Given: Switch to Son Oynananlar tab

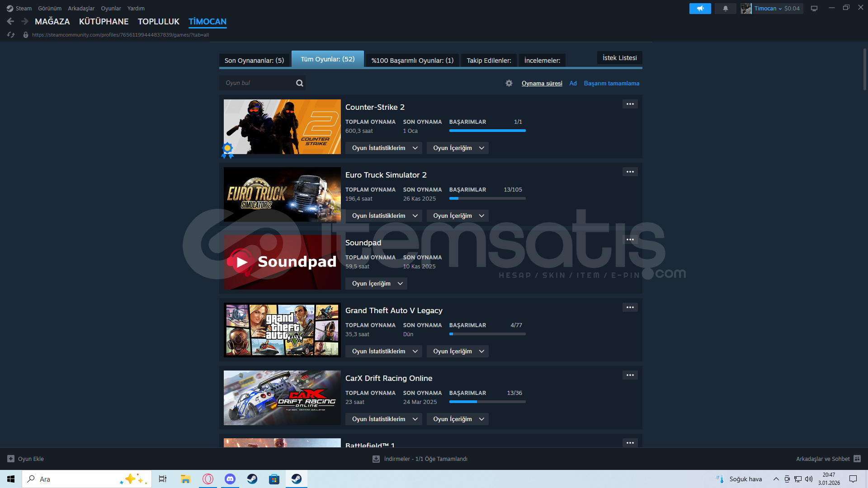Looking at the screenshot, I should [254, 61].
